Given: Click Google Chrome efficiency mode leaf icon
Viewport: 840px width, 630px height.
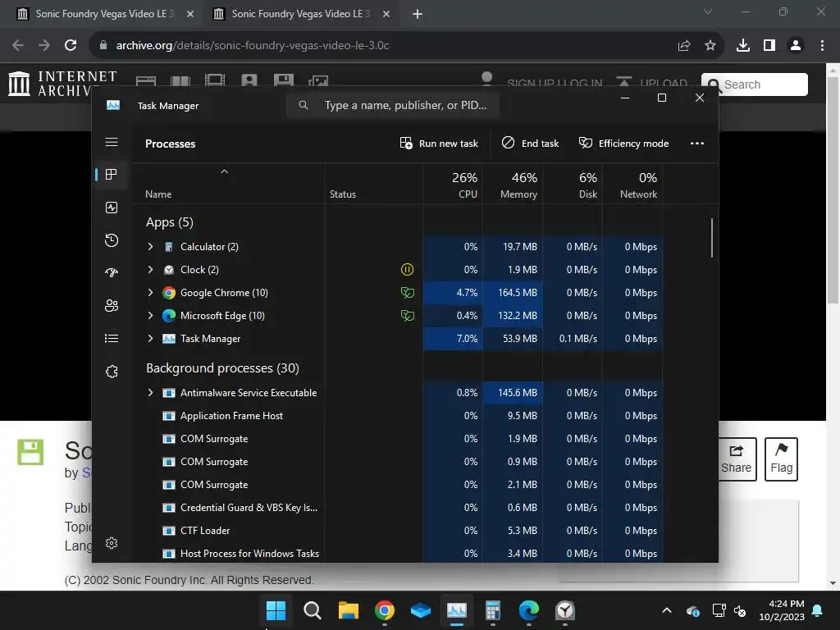Looking at the screenshot, I should tap(407, 293).
